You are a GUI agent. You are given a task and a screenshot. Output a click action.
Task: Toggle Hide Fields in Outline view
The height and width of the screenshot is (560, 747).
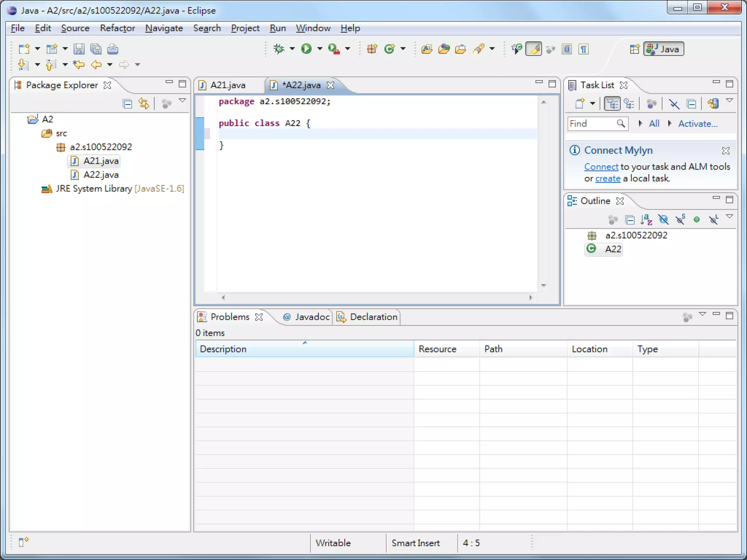[663, 219]
